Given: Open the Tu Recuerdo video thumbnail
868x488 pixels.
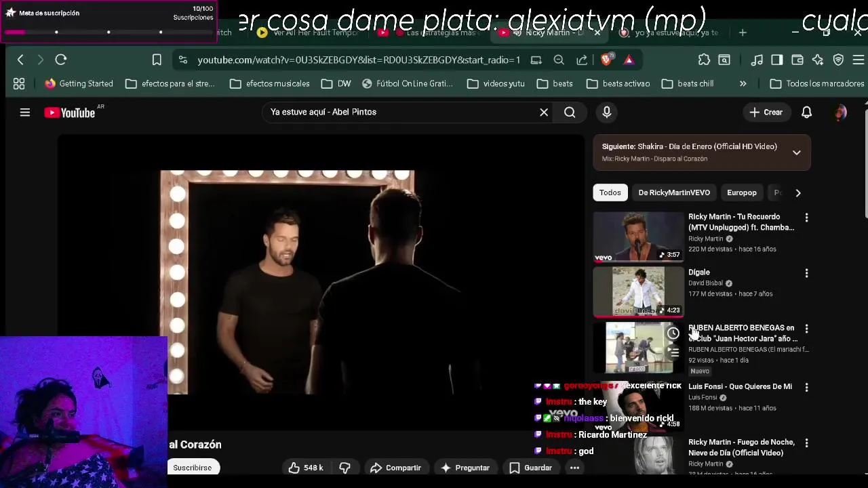Looking at the screenshot, I should pos(639,237).
